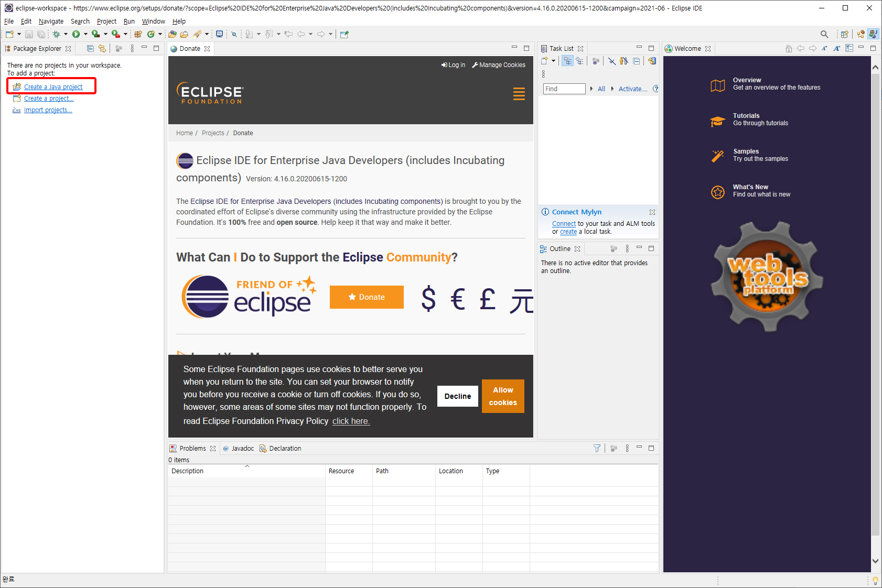This screenshot has width=882, height=588.
Task: Click the Import projects... link
Action: tap(48, 110)
